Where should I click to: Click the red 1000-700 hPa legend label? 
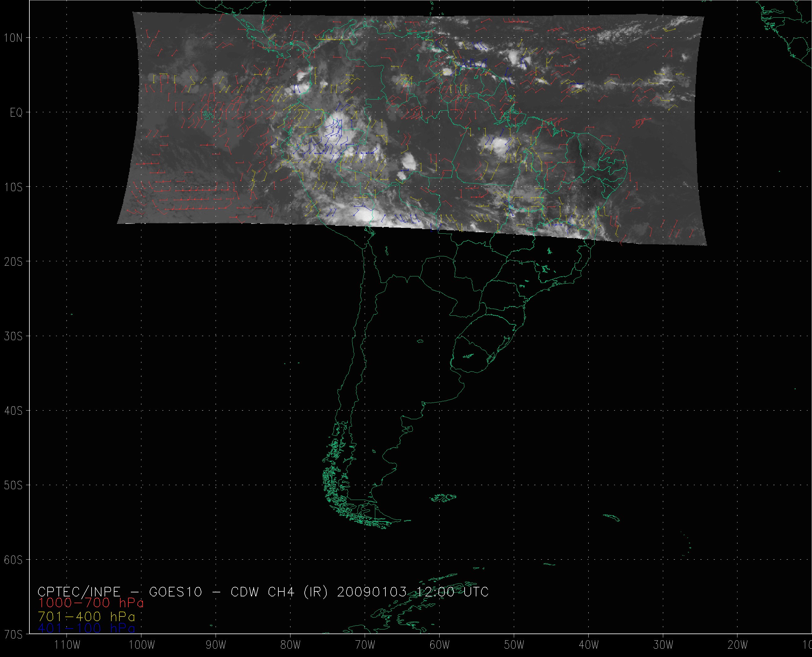pos(91,603)
